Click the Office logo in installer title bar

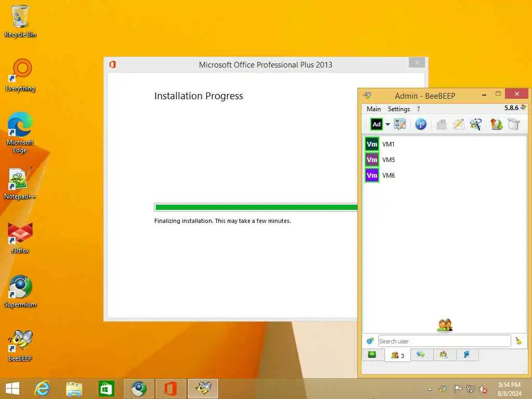point(113,64)
